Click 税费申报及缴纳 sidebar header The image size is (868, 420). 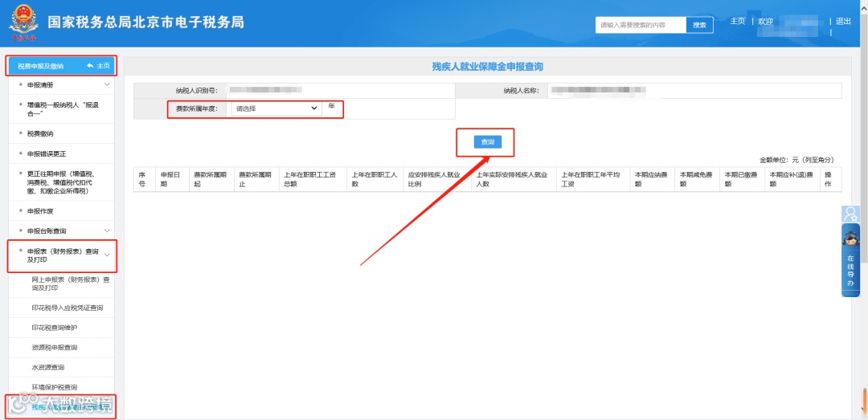pyautogui.click(x=40, y=66)
